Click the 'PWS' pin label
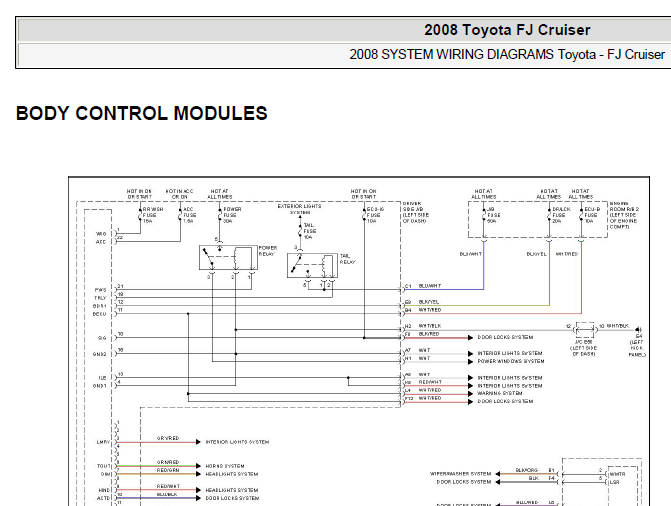 point(101,290)
